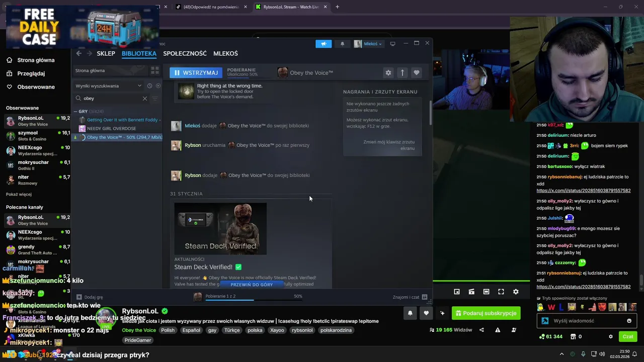Screen dimensions: 644x362
Task: Open game info upload arrow icon
Action: (402, 73)
